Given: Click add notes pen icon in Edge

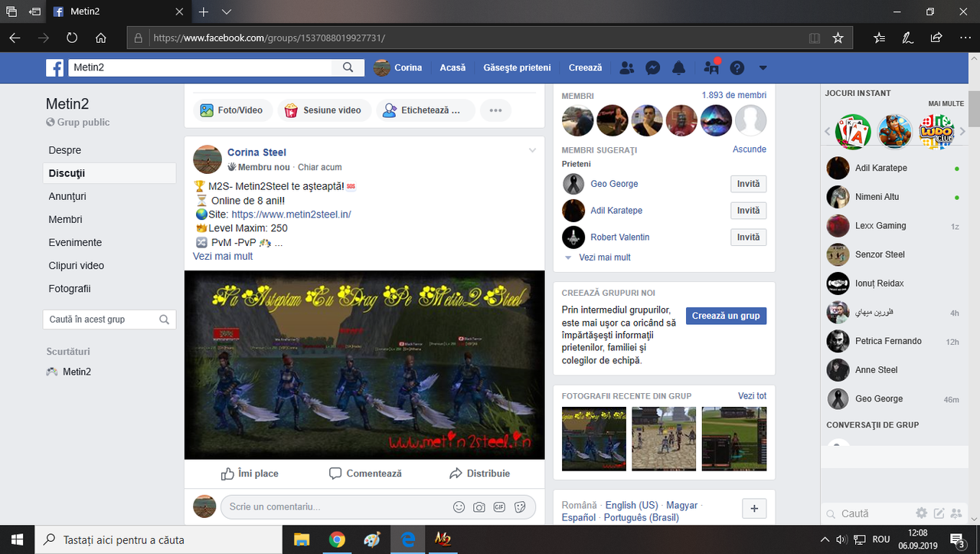Looking at the screenshot, I should pos(907,38).
